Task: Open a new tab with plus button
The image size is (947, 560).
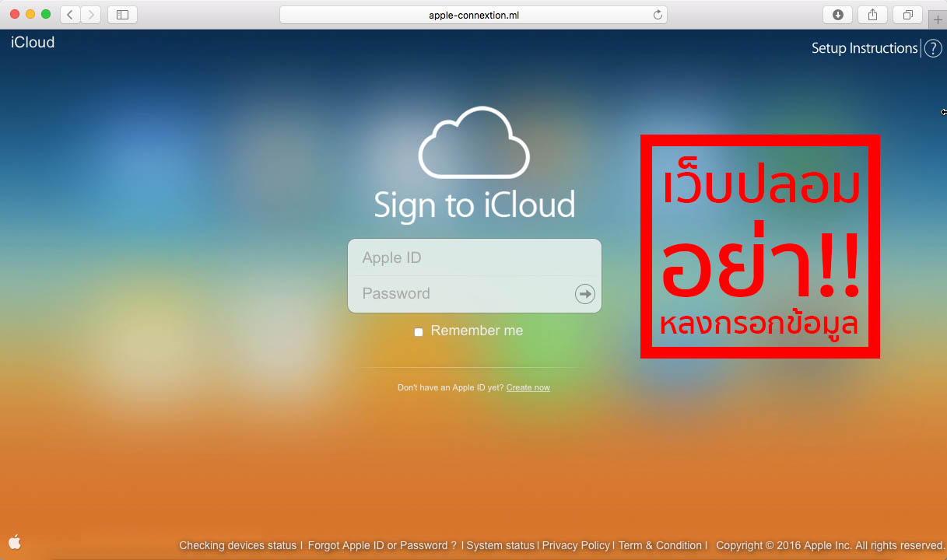Action: click(938, 20)
